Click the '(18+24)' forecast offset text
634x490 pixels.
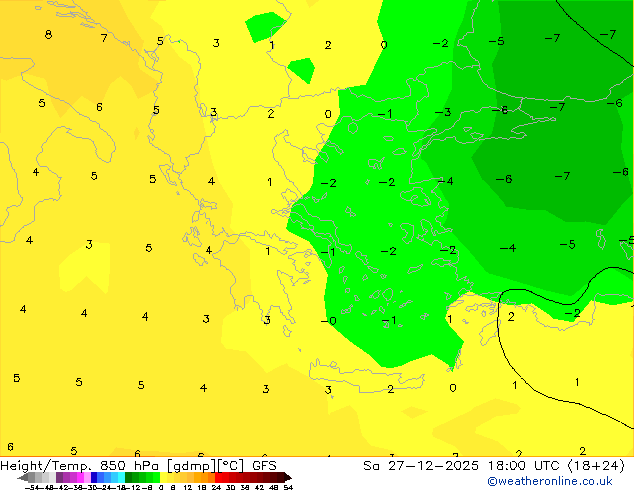click(596, 466)
